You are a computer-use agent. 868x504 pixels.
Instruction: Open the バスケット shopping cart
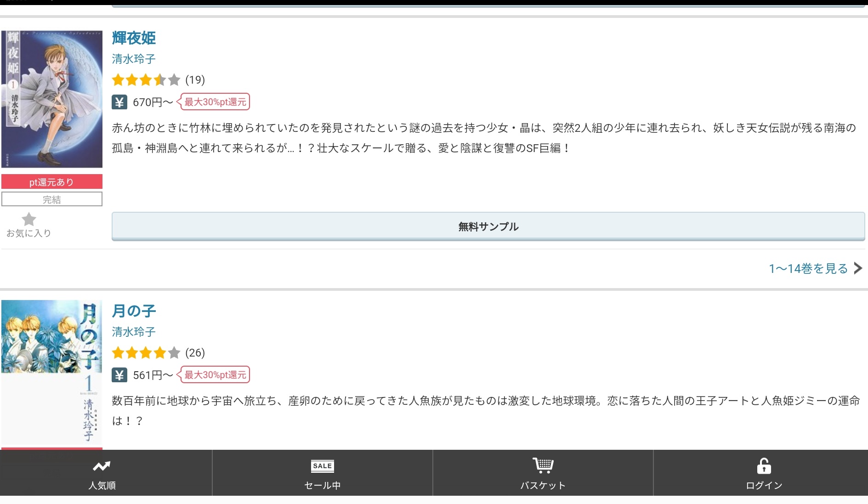coord(543,466)
